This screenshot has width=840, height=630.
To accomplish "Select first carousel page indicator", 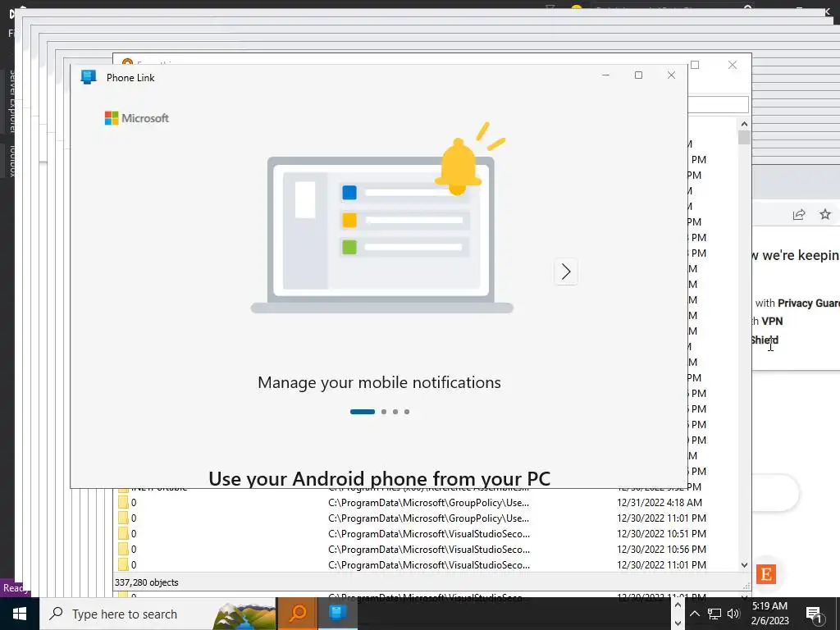I will [x=362, y=412].
